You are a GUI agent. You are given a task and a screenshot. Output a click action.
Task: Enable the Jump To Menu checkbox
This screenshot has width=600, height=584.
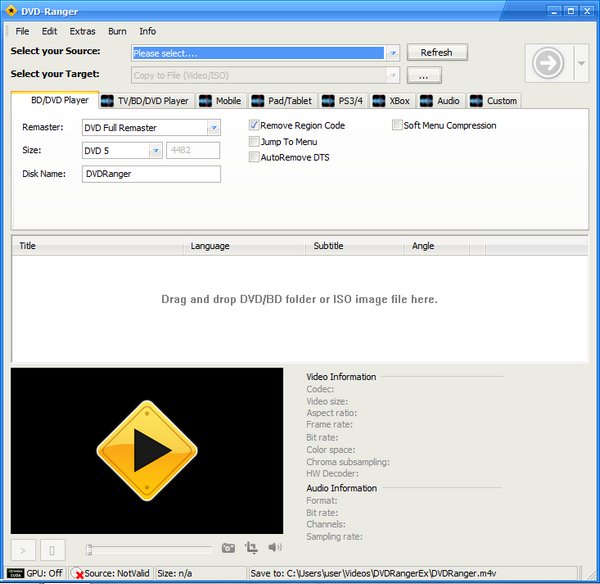[254, 142]
